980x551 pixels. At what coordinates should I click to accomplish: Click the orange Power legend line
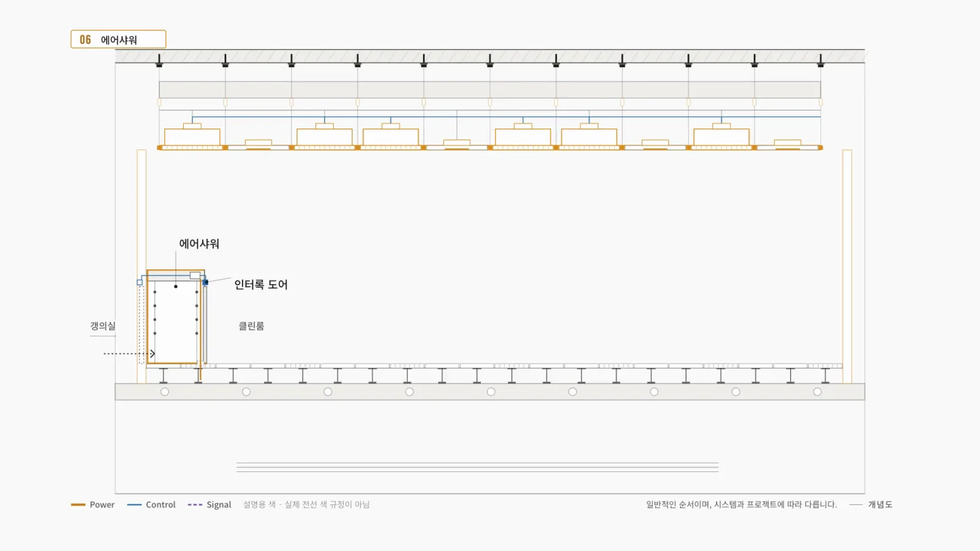pyautogui.click(x=78, y=504)
